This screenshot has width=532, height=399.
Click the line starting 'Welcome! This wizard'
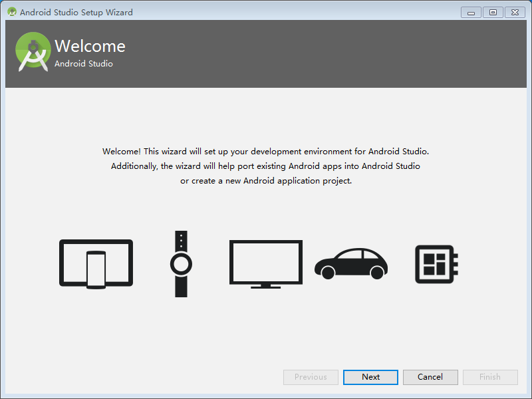pos(265,152)
